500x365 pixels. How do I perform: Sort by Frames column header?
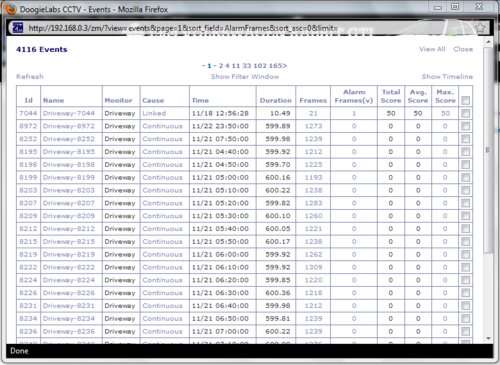(313, 100)
